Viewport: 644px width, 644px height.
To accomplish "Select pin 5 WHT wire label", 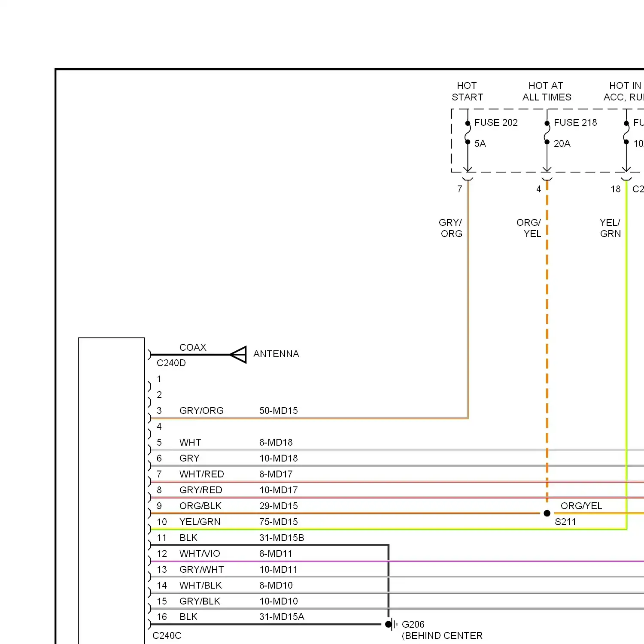I will click(x=190, y=442).
